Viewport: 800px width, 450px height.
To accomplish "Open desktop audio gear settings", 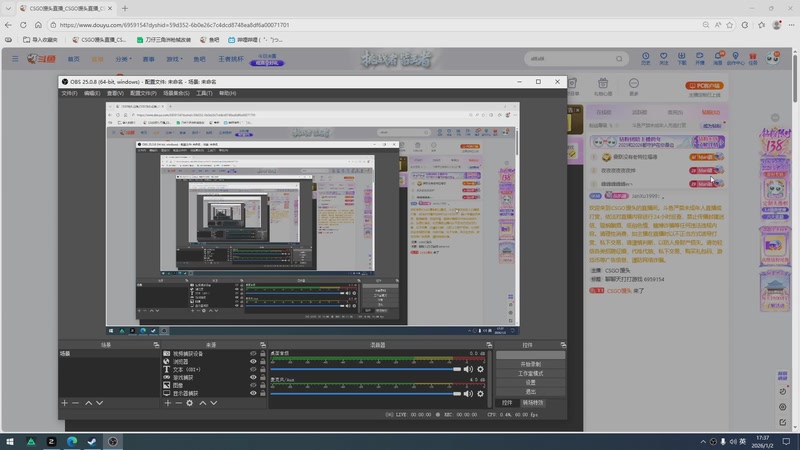I will coord(480,369).
